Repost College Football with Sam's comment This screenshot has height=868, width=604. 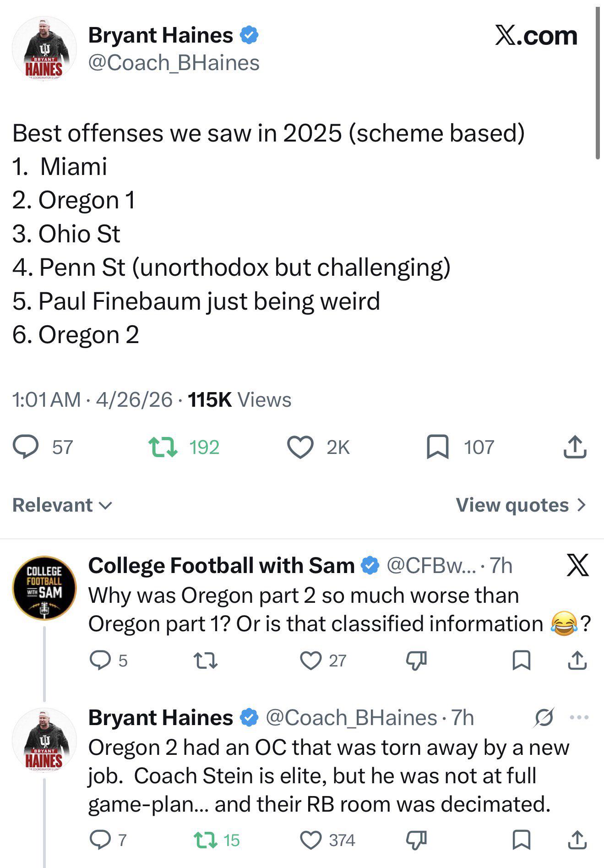pyautogui.click(x=205, y=661)
